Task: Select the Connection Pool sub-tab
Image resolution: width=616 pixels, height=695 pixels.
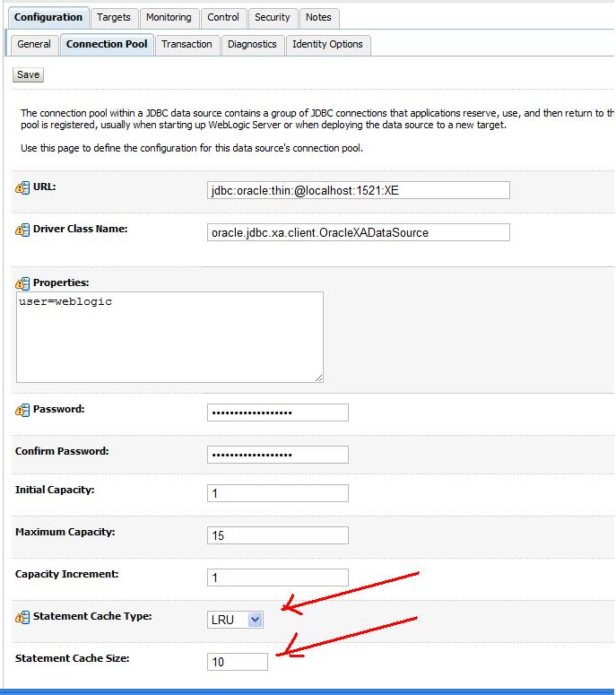Action: click(107, 44)
